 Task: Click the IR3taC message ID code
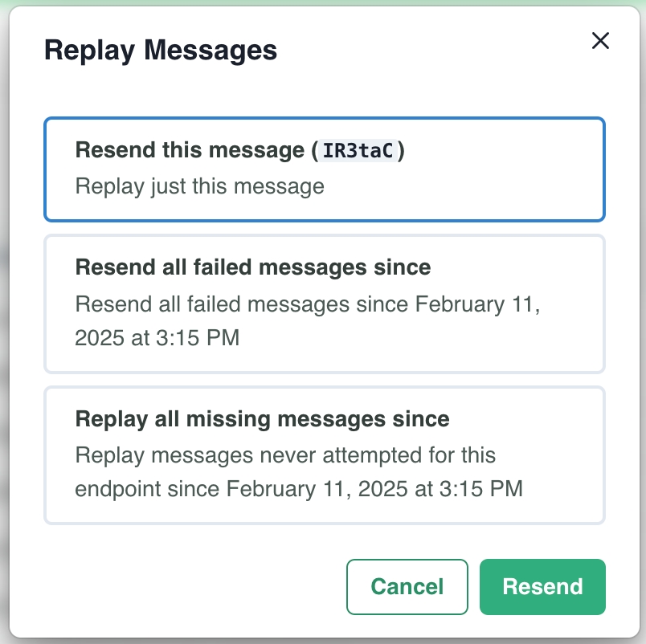359,151
